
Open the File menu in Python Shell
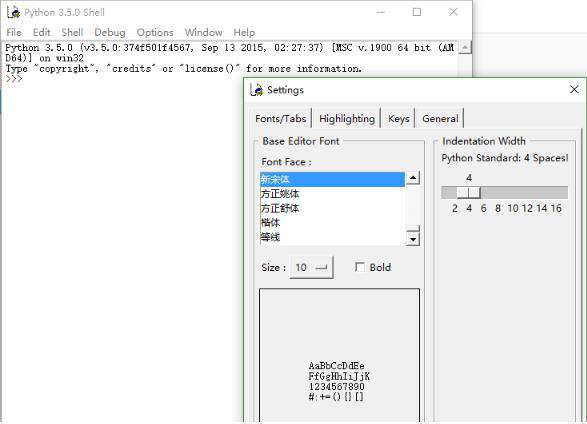14,33
